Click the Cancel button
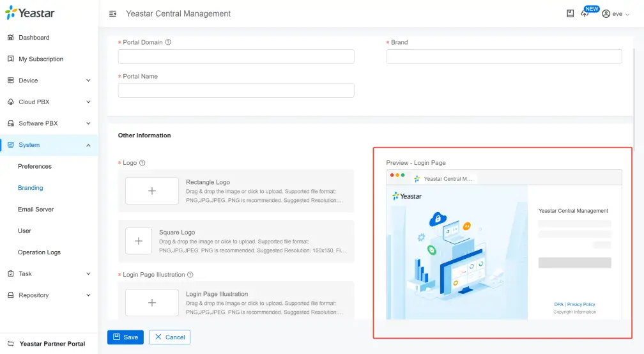The image size is (644, 354). click(x=169, y=337)
